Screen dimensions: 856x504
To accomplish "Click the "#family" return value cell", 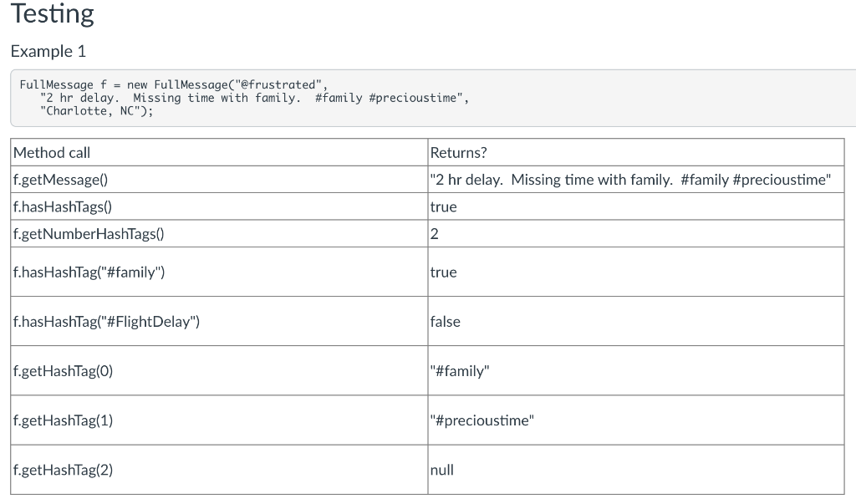I will pos(636,371).
